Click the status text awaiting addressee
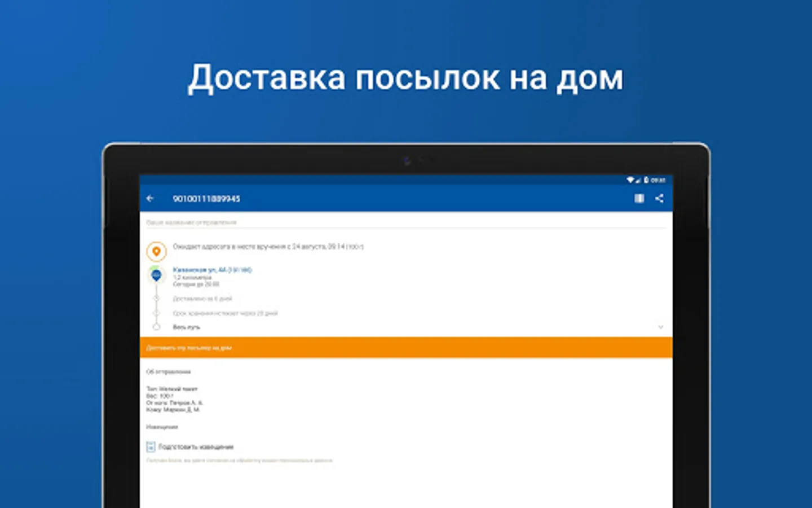Viewport: 812px width, 508px height. (268, 247)
